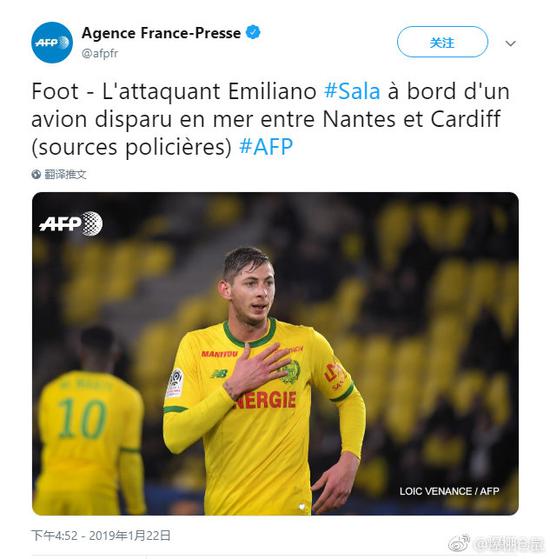Click the AFP logo watermark on photo

(x=71, y=224)
